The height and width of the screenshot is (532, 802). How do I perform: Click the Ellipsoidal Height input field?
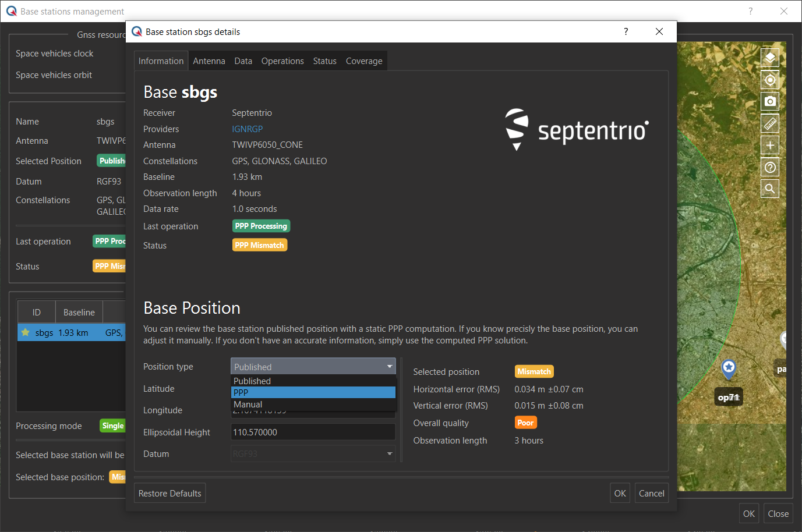(x=313, y=432)
